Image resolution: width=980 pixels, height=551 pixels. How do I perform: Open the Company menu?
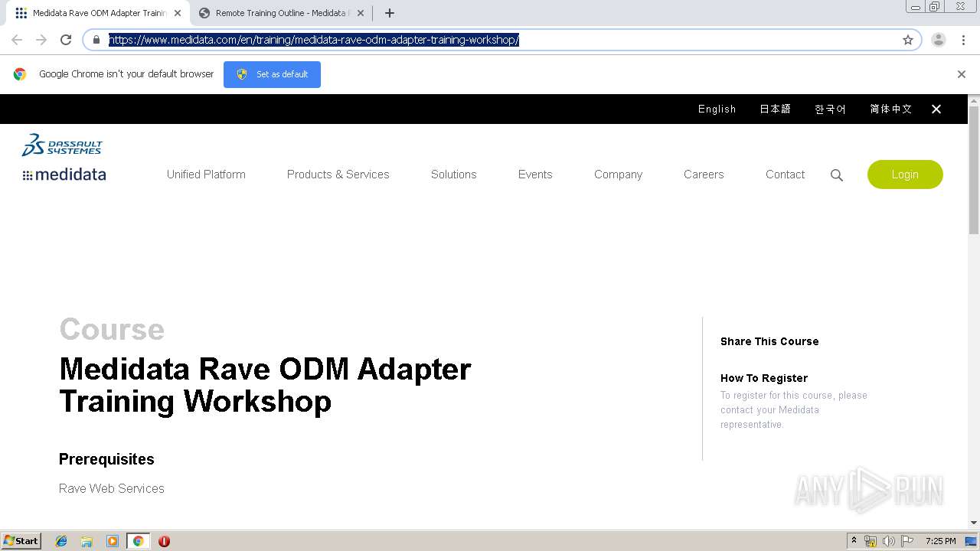pyautogui.click(x=618, y=174)
